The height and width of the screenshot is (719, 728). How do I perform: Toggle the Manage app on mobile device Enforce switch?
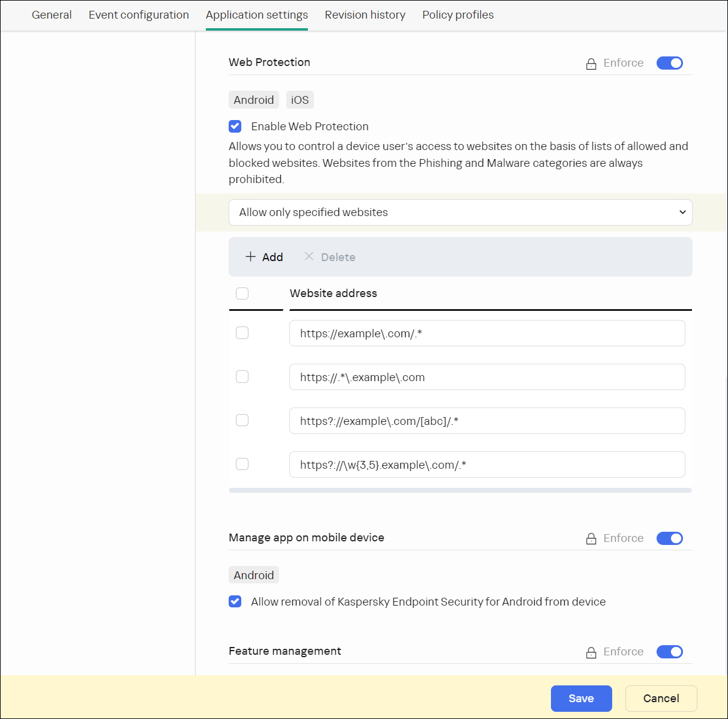[x=669, y=538]
